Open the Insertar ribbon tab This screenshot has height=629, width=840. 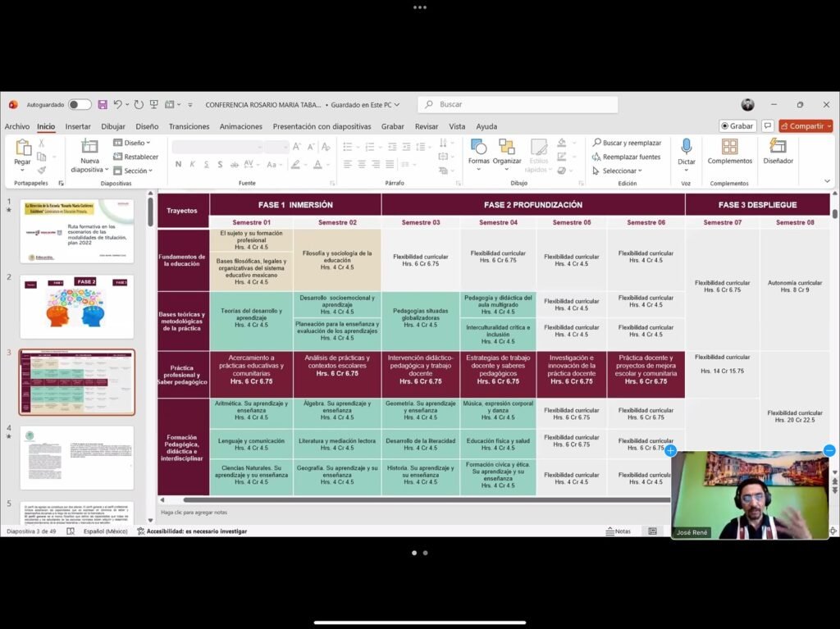point(78,126)
